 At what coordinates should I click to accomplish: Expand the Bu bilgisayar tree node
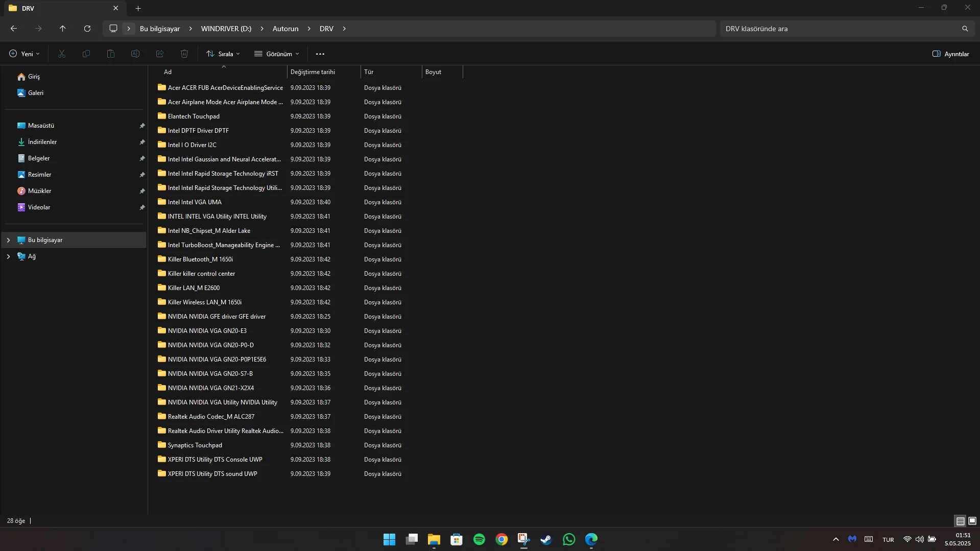(8, 240)
